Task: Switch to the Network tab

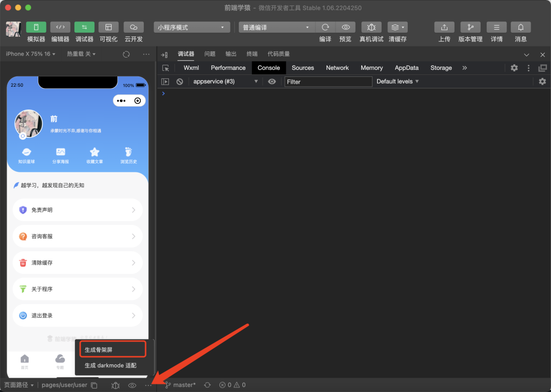Action: coord(337,68)
